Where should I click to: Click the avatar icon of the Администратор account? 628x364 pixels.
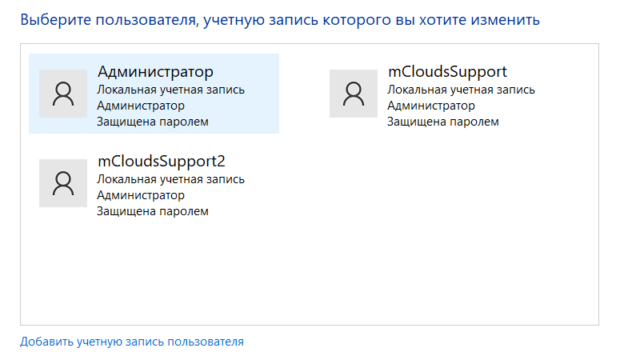tap(62, 94)
